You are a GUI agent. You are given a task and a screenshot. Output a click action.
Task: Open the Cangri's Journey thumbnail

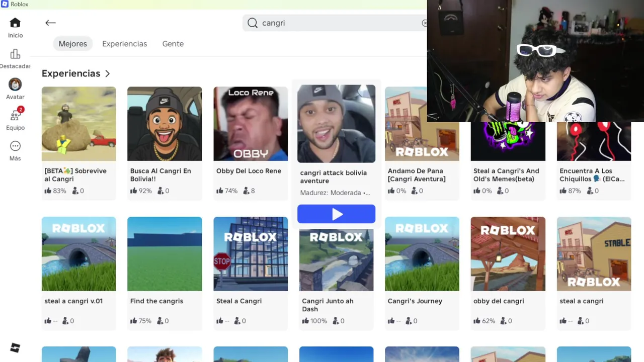click(422, 254)
